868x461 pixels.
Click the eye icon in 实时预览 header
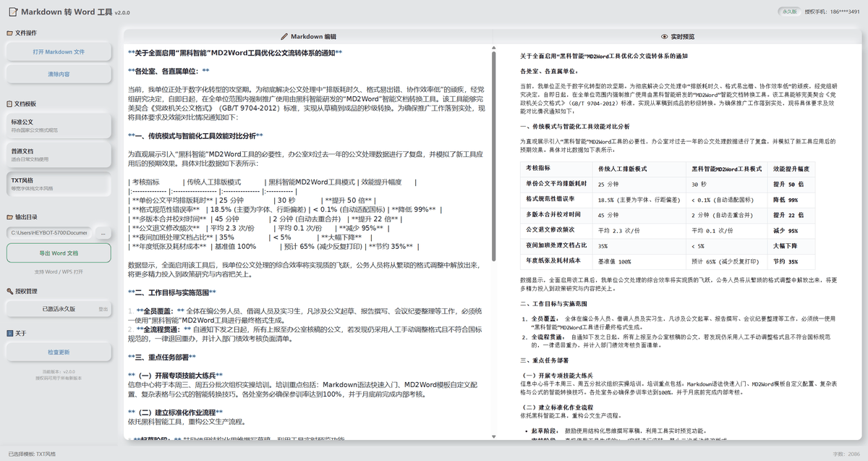665,36
